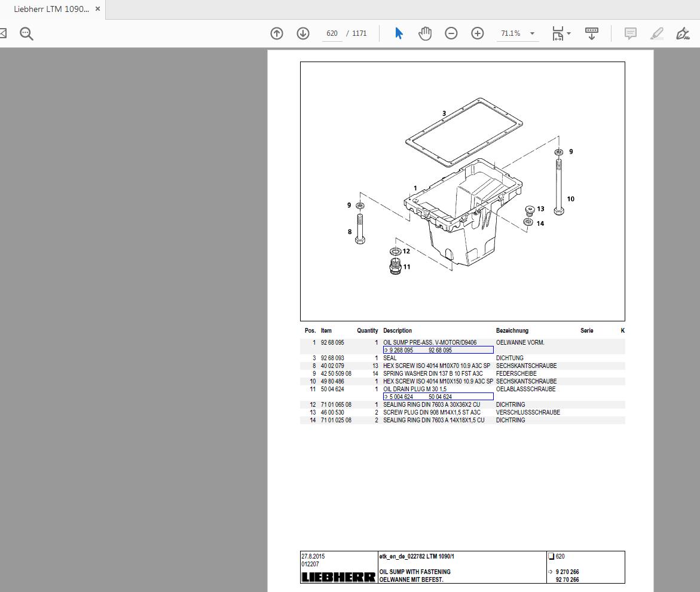Click the page number field showing 620
Screen dimensions: 700x592
pos(332,33)
